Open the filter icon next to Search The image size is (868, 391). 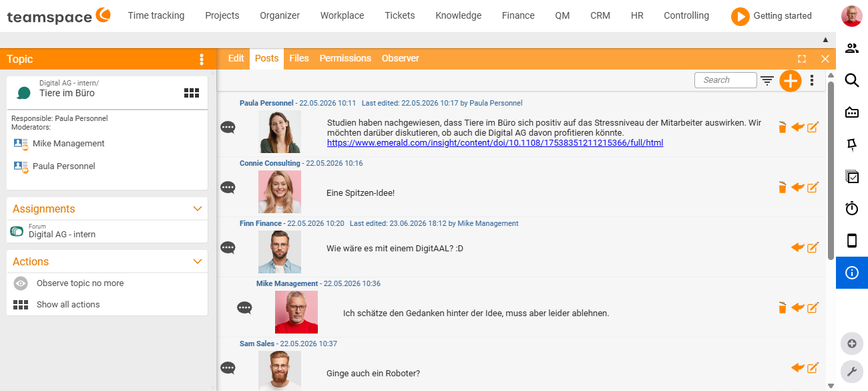(x=768, y=81)
